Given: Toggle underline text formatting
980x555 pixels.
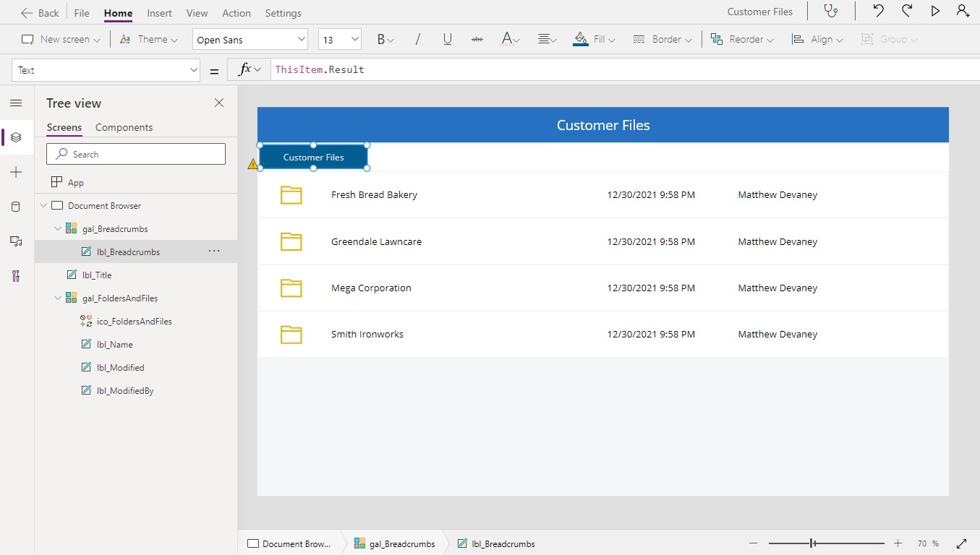Looking at the screenshot, I should (447, 40).
